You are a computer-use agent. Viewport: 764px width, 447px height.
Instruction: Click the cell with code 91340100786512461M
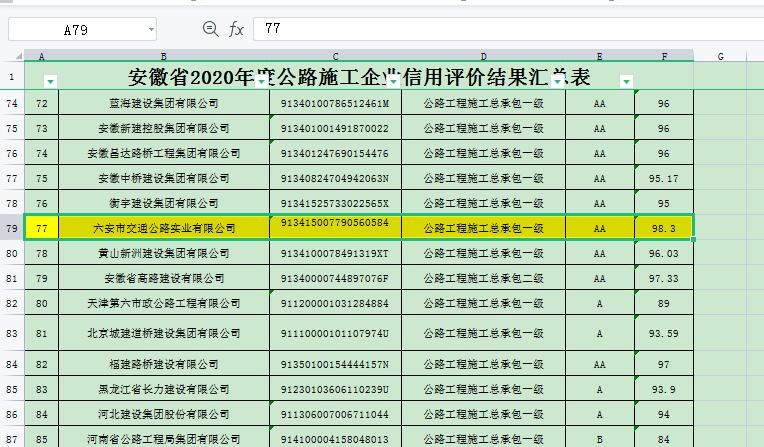[335, 103]
